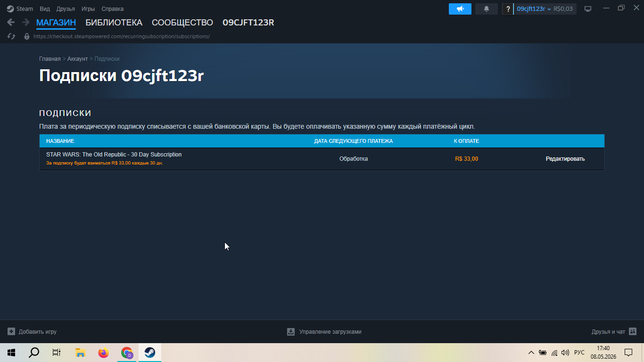
Task: Click the Главная breadcrumb link
Action: pos(50,59)
